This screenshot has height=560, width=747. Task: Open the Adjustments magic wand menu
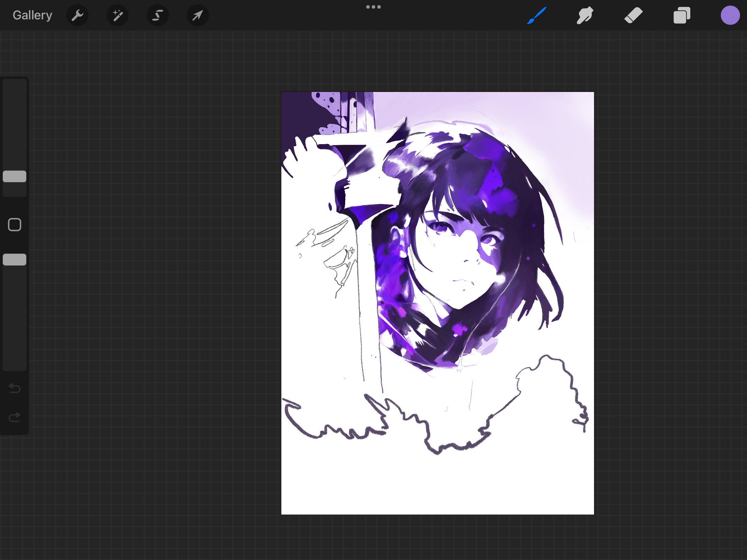pyautogui.click(x=118, y=15)
